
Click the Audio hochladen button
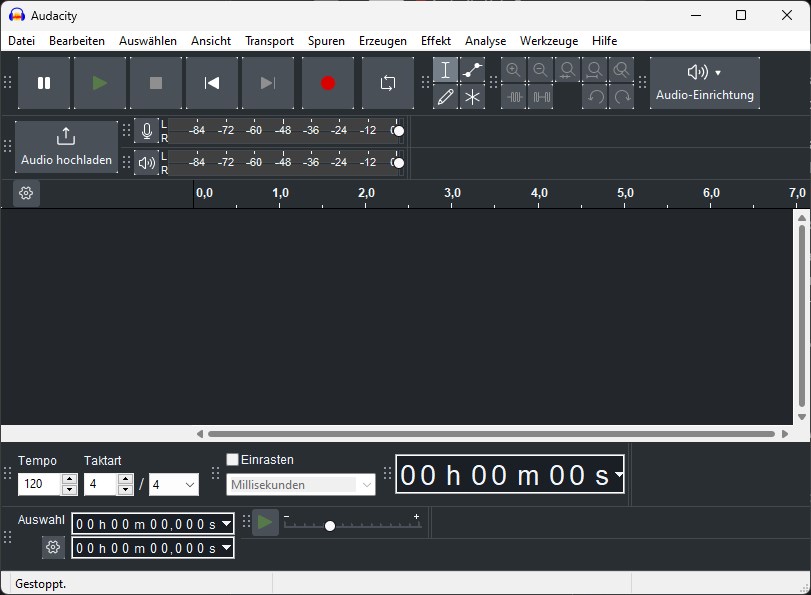point(66,146)
